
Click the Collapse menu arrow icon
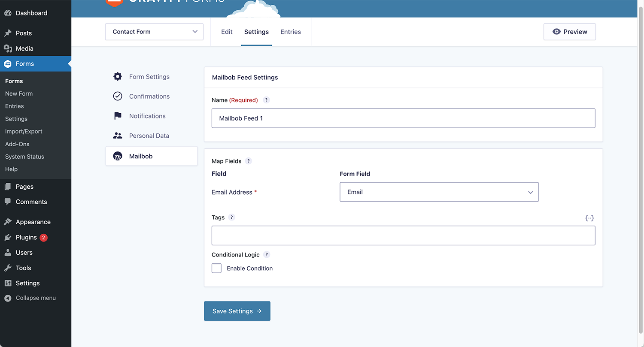[8, 298]
